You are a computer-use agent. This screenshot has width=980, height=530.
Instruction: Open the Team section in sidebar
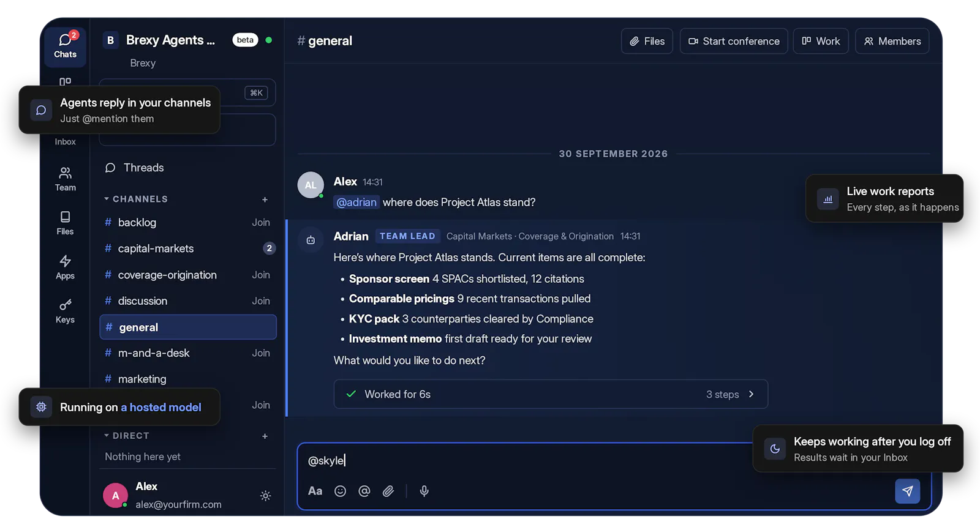65,179
